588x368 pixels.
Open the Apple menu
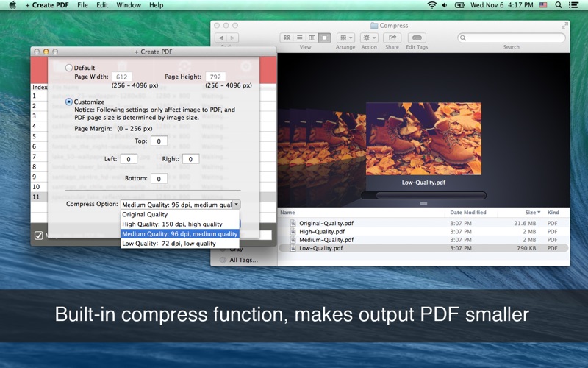coord(12,5)
